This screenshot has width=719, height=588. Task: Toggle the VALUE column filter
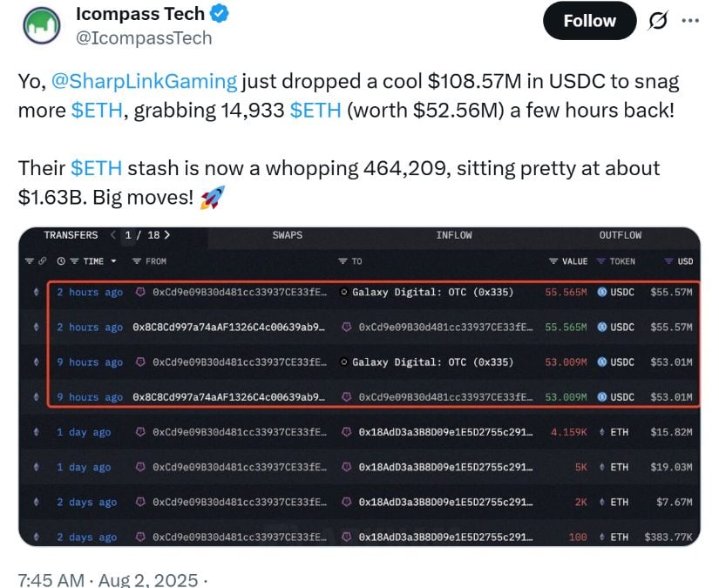coord(553,261)
